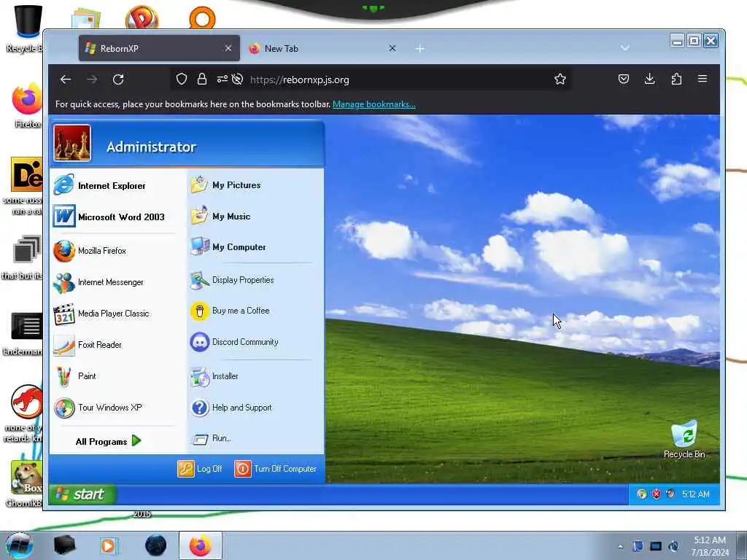This screenshot has height=560, width=747.
Task: Show hidden tray icons arrow
Action: click(x=620, y=546)
